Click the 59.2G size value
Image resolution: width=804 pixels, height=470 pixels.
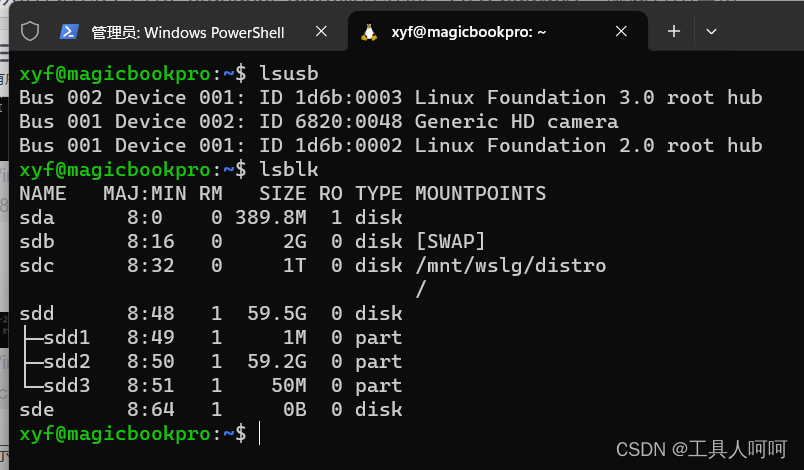tap(277, 361)
